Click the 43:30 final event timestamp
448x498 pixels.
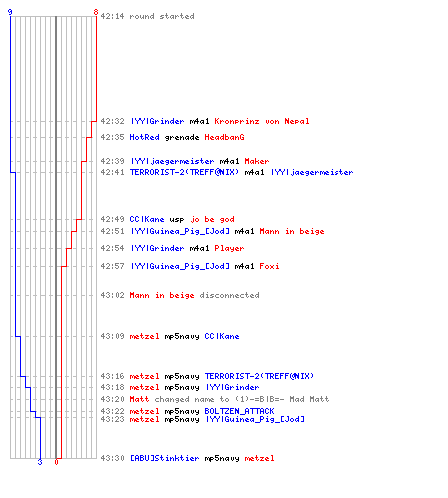[x=112, y=458]
